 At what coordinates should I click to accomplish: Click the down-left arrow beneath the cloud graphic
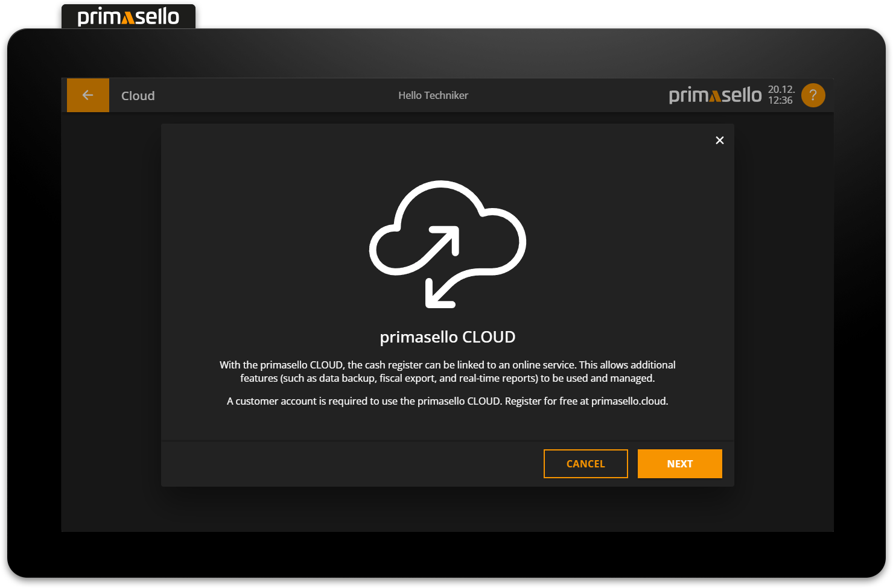tap(440, 293)
